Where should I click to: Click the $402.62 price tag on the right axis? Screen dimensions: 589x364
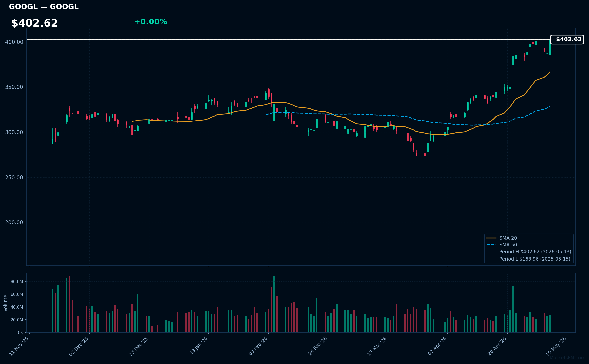(567, 40)
